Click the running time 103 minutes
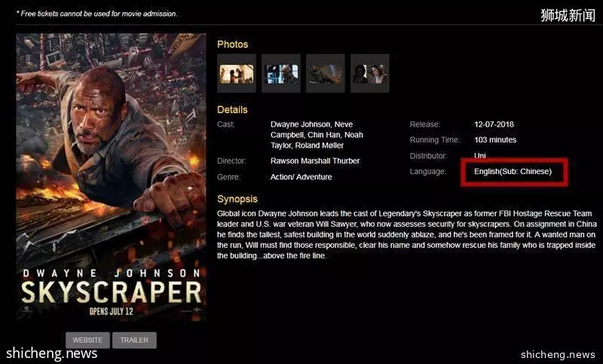Viewport: 603px width, 364px height. coord(495,140)
